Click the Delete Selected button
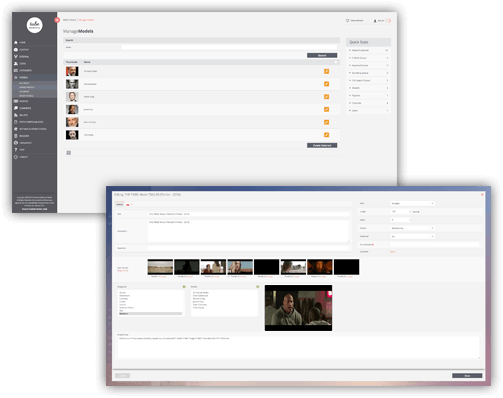Screen dimensions: 503x398 [x=322, y=146]
